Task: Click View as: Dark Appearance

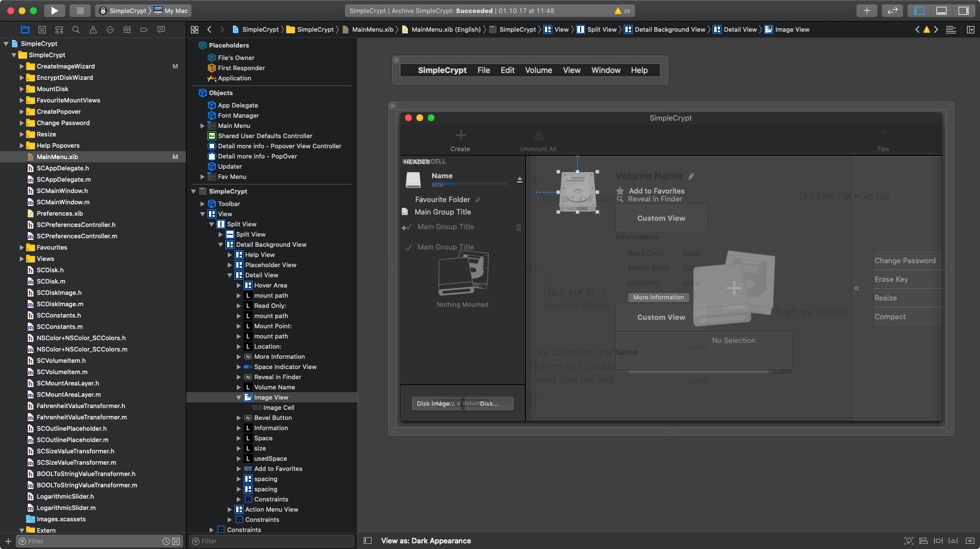Action: [x=426, y=541]
